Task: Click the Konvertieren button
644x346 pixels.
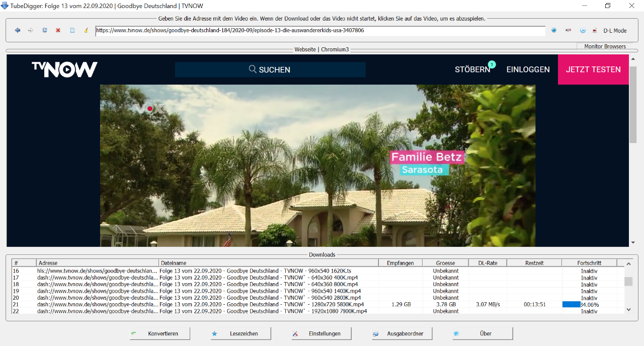Action: coord(160,333)
